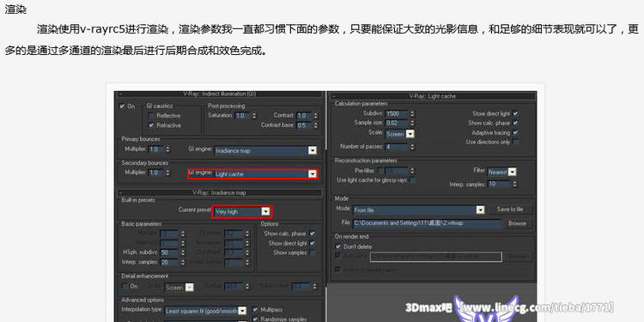The image size is (644, 322).
Task: Click the Number of passes spinner arrows
Action: [x=412, y=146]
